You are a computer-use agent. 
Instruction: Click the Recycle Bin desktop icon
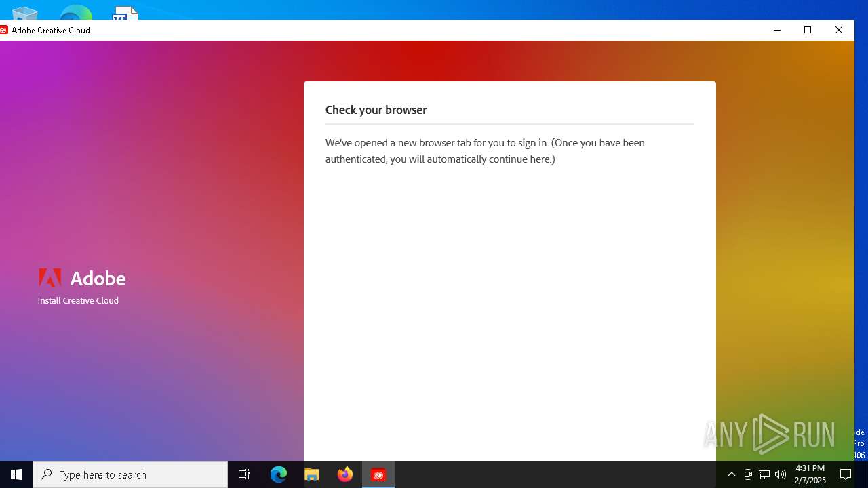[x=25, y=13]
